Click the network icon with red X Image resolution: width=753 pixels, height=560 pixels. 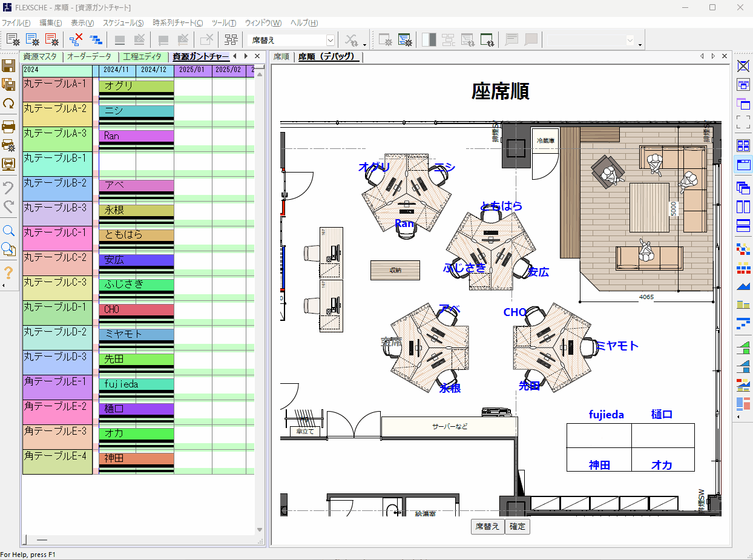pyautogui.click(x=76, y=40)
